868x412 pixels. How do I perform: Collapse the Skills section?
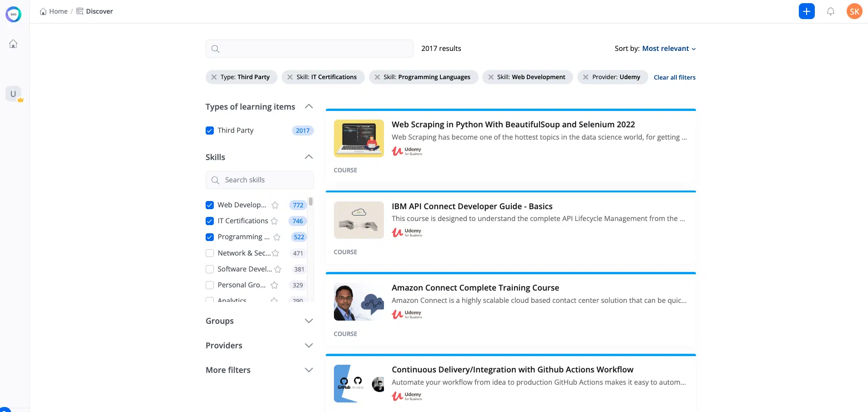(x=309, y=157)
